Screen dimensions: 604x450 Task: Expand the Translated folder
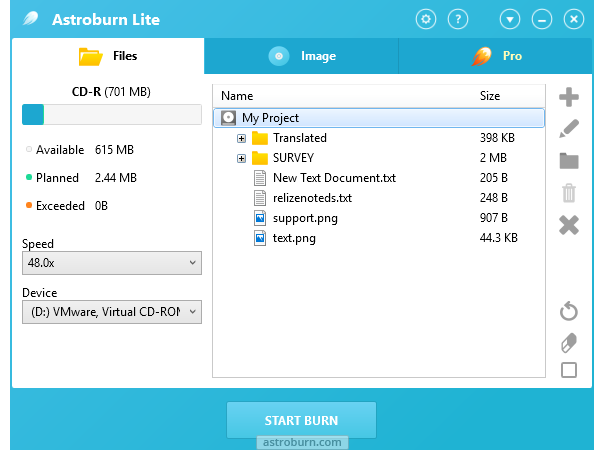(x=241, y=138)
